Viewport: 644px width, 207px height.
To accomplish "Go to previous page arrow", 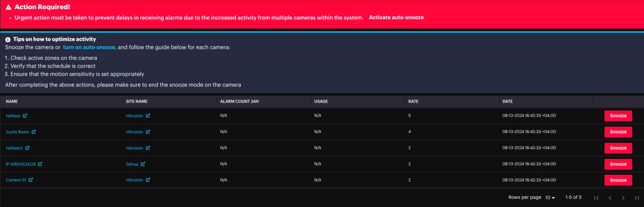I will [x=610, y=198].
